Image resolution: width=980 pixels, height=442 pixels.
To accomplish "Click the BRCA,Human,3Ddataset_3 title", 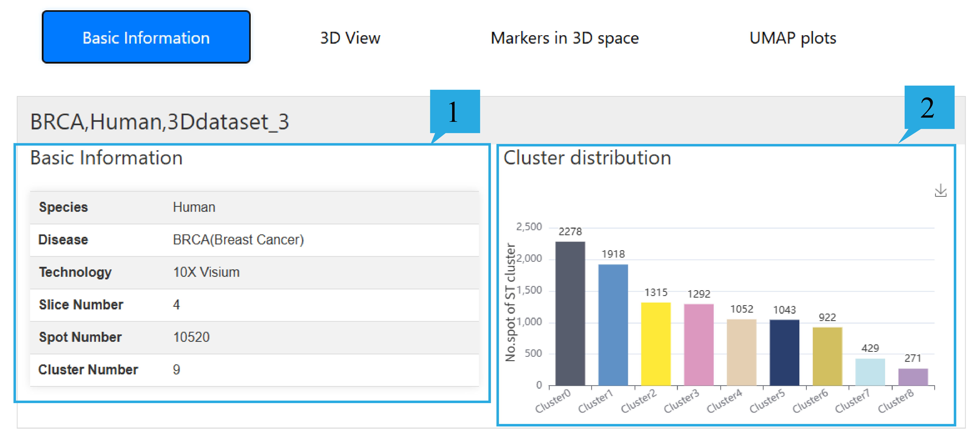I will pyautogui.click(x=159, y=122).
